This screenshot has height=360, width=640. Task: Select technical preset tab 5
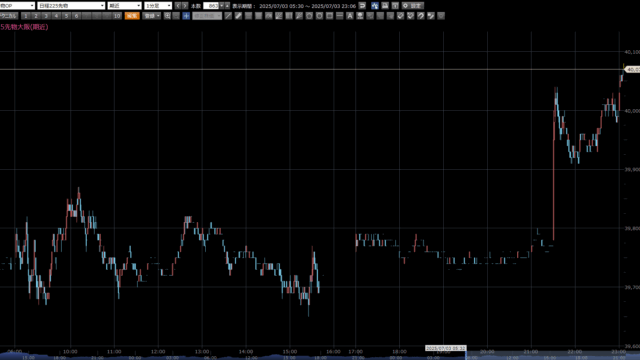pos(66,16)
